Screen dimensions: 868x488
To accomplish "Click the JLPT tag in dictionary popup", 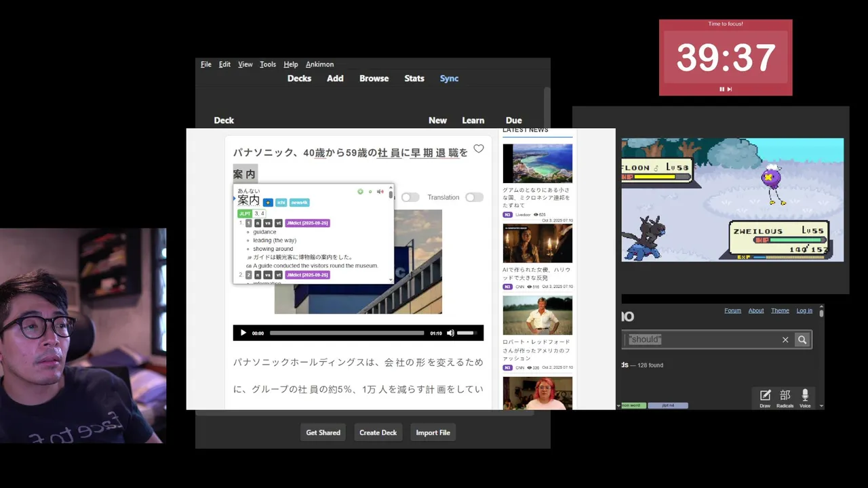I will [x=244, y=213].
